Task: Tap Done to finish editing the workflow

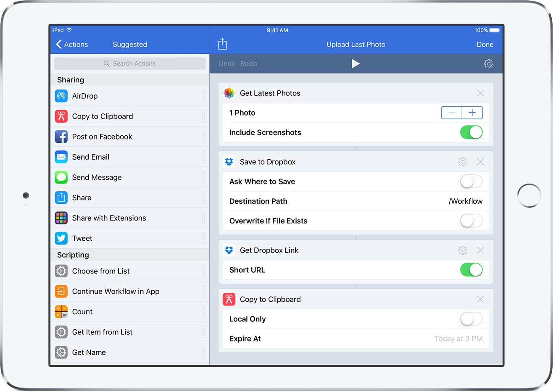Action: tap(485, 44)
